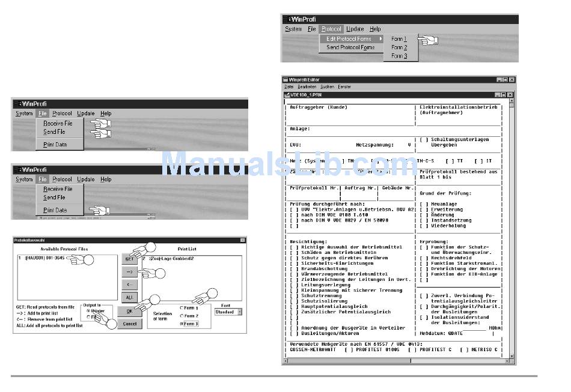Viewport: 571px width, 392px height.
Task: Click the Netzspannung label in editor
Action: [374, 145]
